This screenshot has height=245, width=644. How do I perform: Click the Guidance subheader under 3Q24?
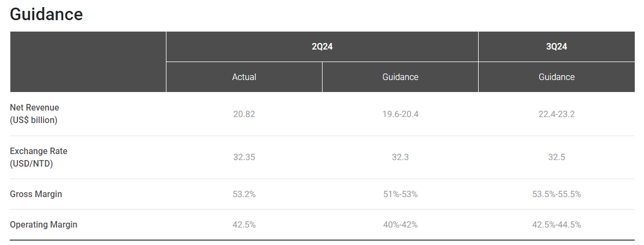coord(556,77)
